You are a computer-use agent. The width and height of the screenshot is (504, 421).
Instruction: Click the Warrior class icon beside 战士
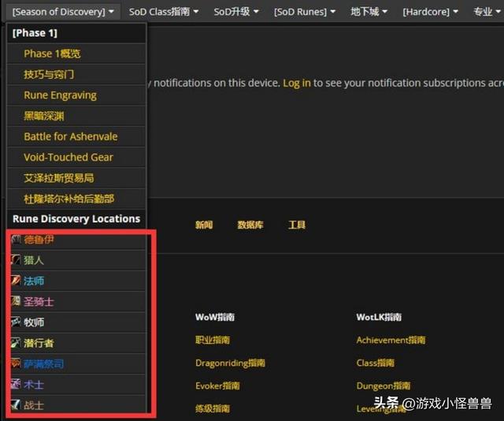(16, 404)
